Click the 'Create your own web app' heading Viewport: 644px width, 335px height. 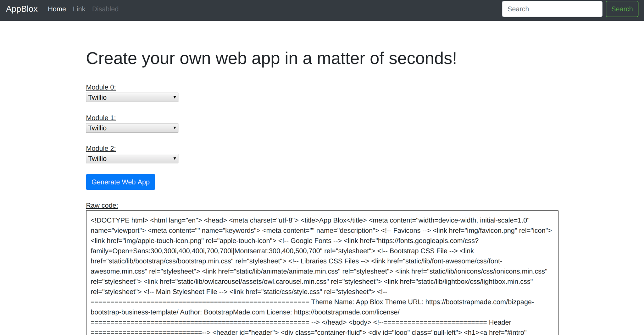[x=271, y=58]
